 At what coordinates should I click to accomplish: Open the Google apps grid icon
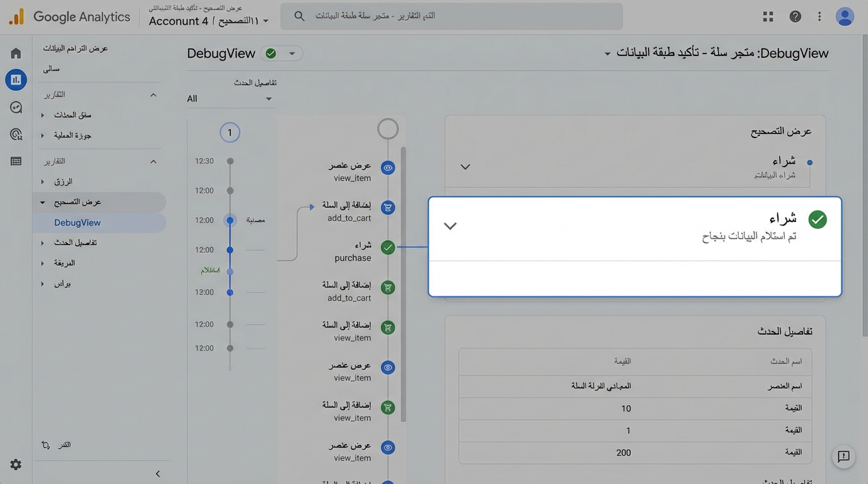(x=768, y=17)
